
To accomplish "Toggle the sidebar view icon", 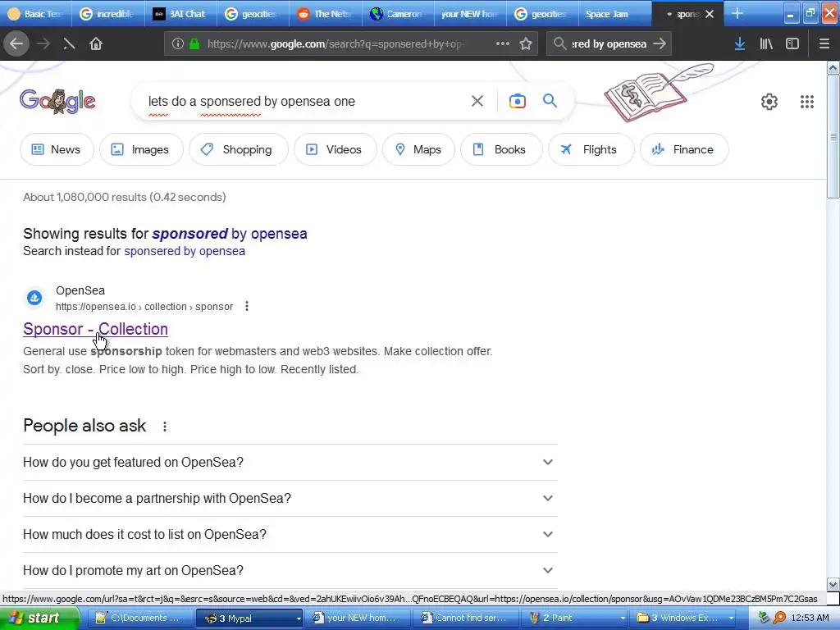I will pyautogui.click(x=792, y=43).
